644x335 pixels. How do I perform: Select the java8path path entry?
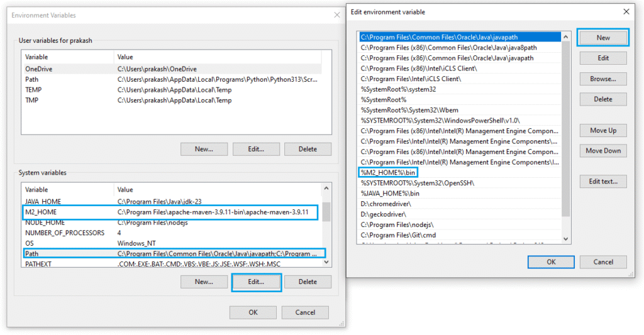[x=460, y=48]
